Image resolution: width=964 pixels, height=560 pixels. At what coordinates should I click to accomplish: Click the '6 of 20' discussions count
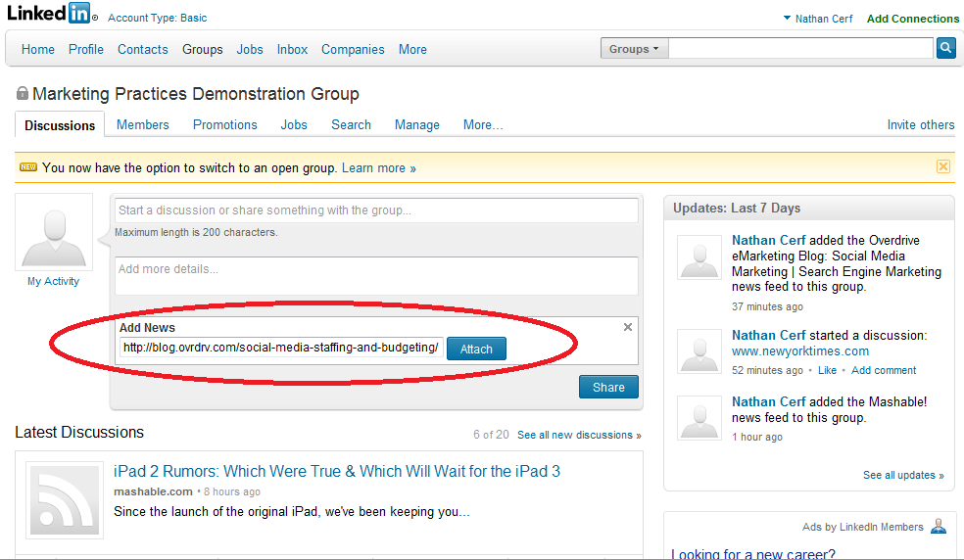491,435
